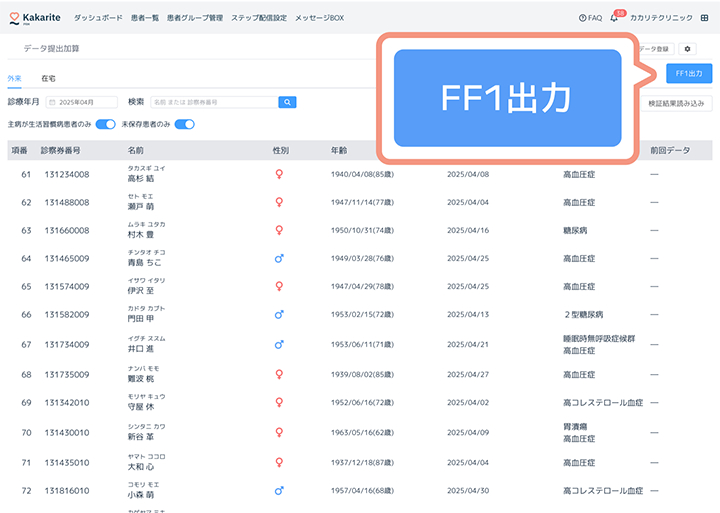Open the 診療年月 2025年04月 picker
Screen dimensions: 720x513
click(82, 102)
